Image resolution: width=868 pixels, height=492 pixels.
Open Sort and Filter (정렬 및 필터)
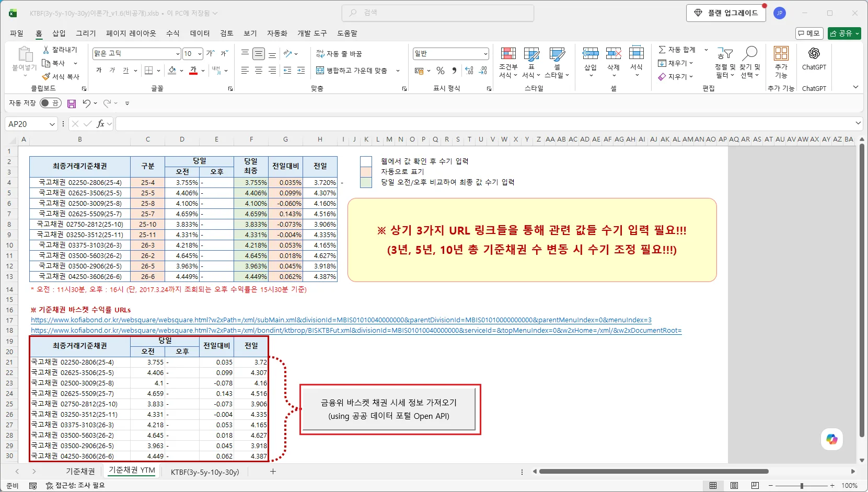pyautogui.click(x=725, y=63)
